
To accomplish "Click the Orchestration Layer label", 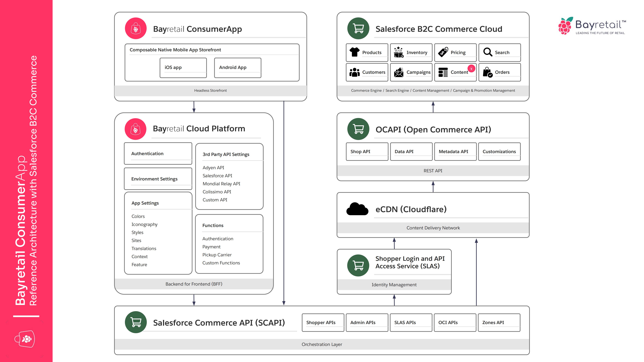I will tap(322, 344).
